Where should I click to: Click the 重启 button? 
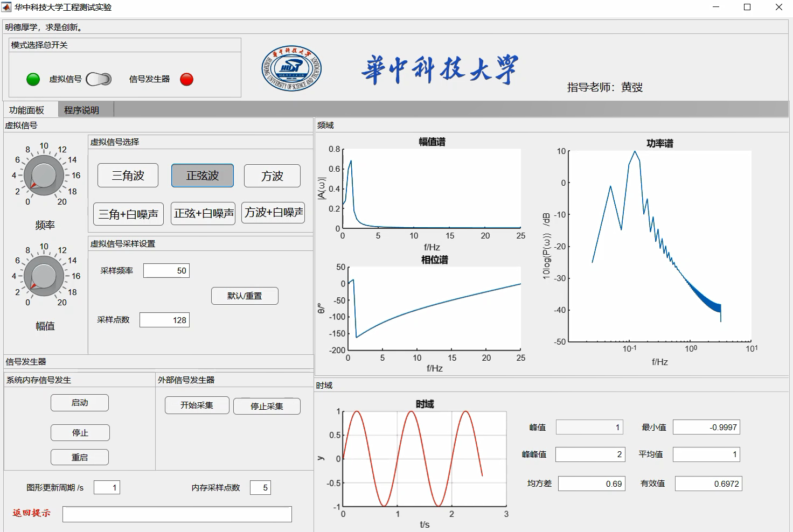[80, 457]
